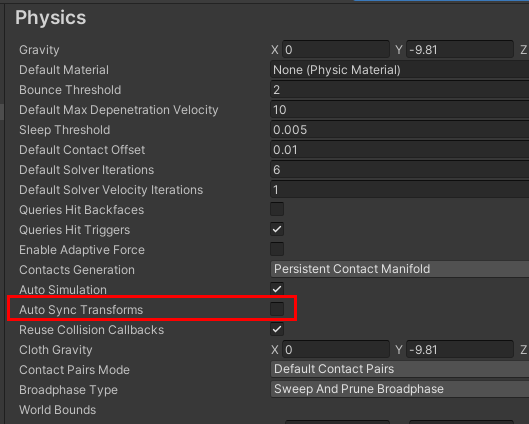Image resolution: width=529 pixels, height=424 pixels.
Task: Toggle Enable Adaptive Force checkbox
Action: coord(277,249)
